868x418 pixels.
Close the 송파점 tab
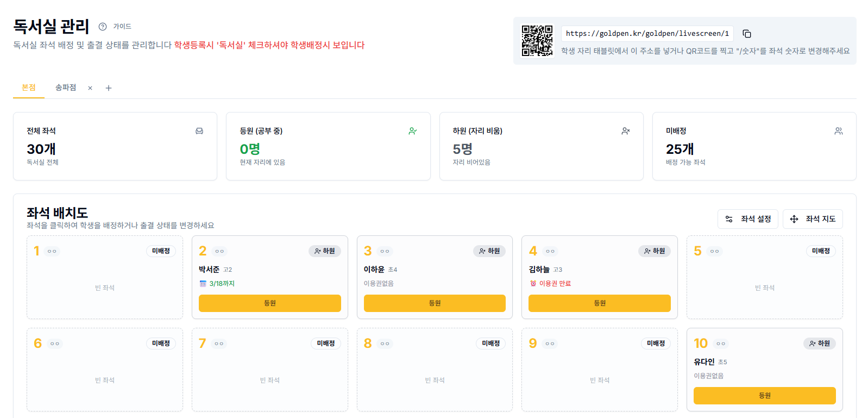coord(90,88)
